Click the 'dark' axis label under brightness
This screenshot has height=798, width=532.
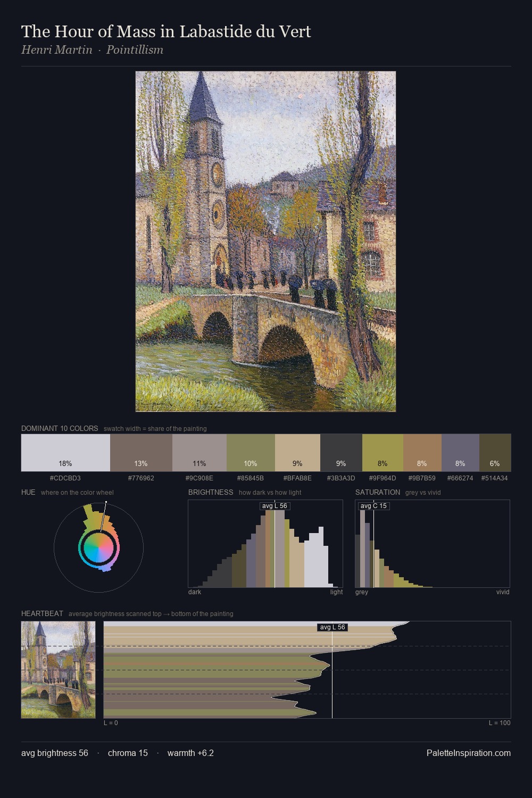pyautogui.click(x=195, y=592)
